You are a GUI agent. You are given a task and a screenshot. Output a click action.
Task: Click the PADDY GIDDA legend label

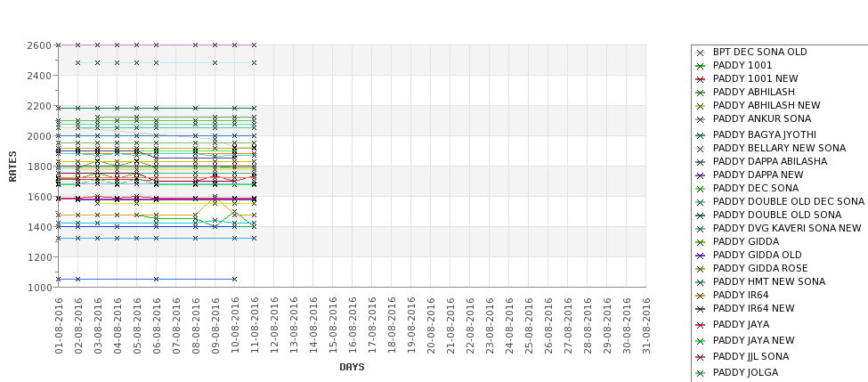[x=746, y=241]
